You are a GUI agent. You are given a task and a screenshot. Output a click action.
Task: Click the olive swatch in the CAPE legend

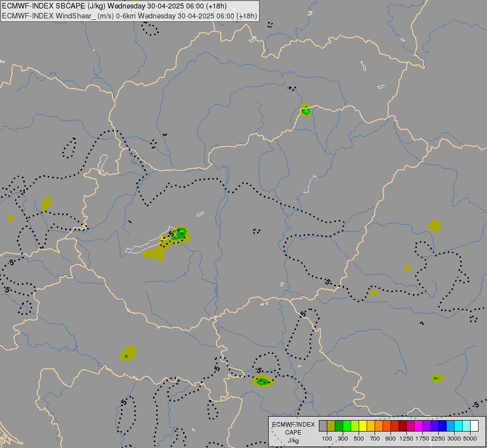(x=331, y=426)
